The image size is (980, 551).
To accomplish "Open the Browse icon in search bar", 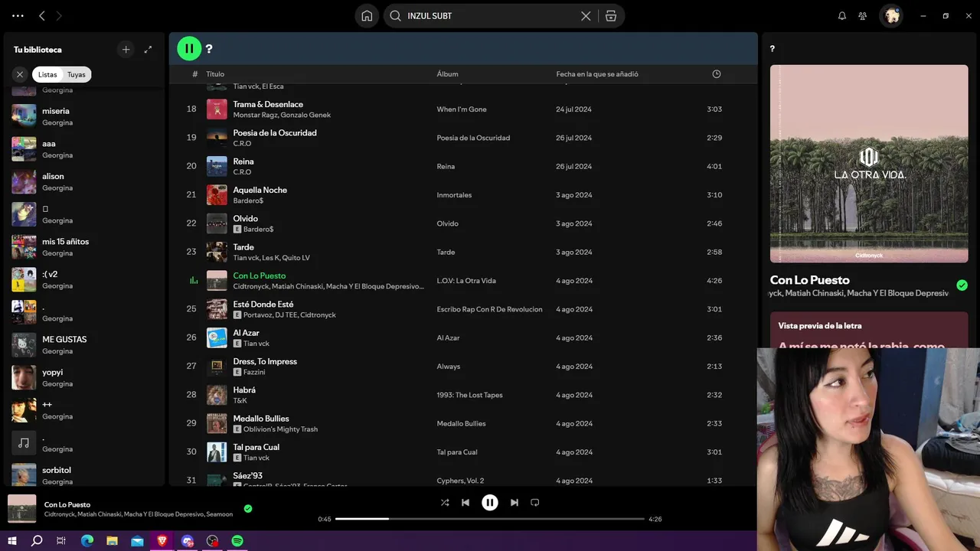I will pyautogui.click(x=611, y=16).
